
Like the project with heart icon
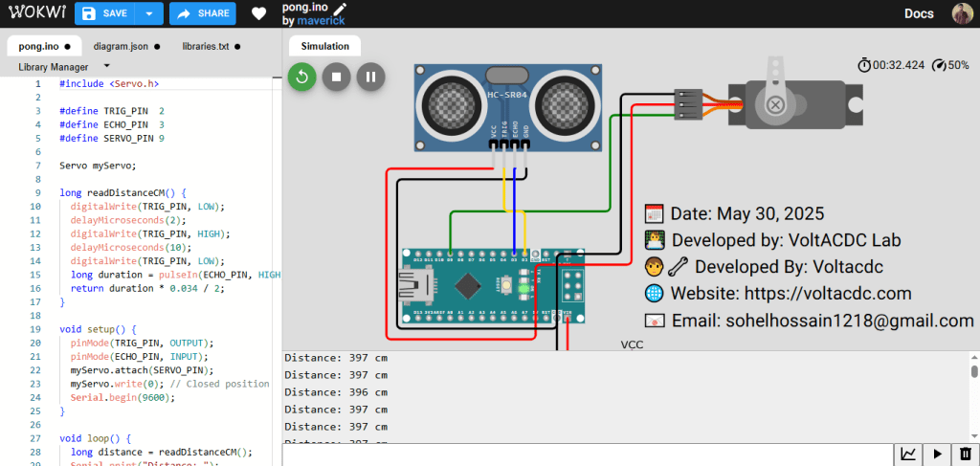point(258,13)
